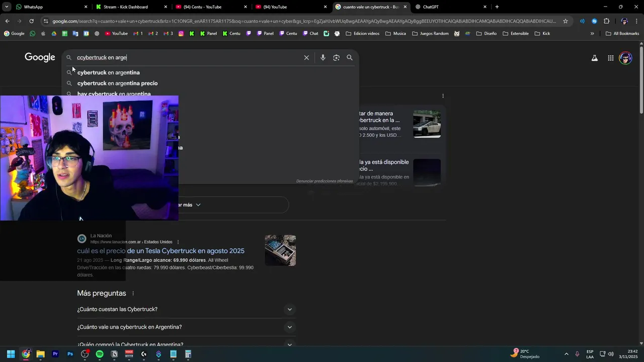The width and height of the screenshot is (644, 362).
Task: Open the Spotify app in the taskbar
Action: pyautogui.click(x=100, y=354)
